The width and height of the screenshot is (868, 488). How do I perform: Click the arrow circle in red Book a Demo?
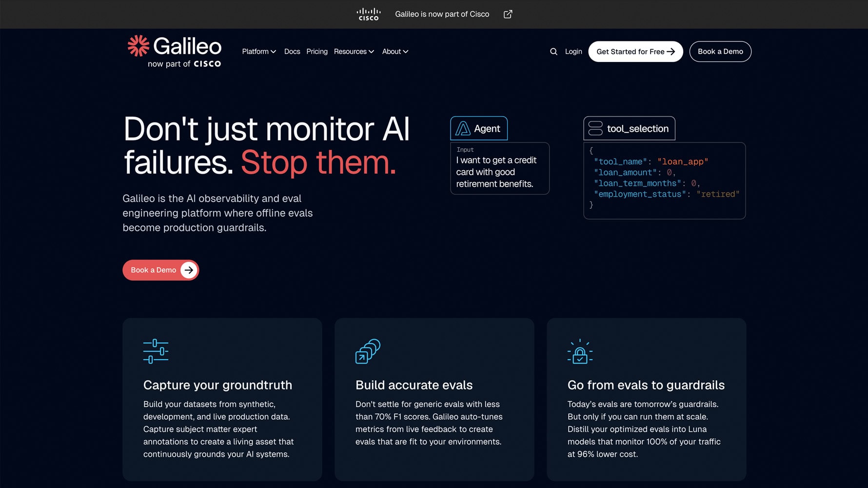pyautogui.click(x=189, y=270)
